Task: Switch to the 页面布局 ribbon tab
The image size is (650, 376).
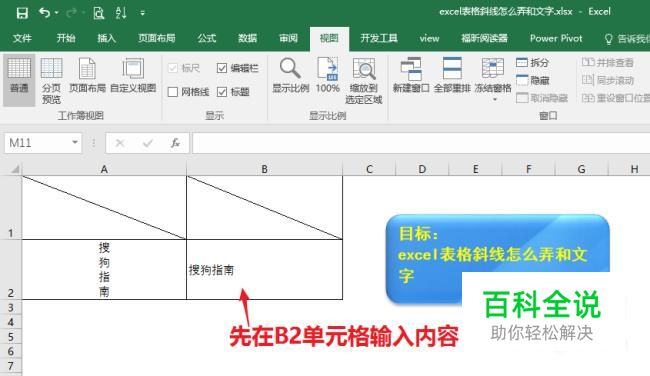Action: pos(157,38)
